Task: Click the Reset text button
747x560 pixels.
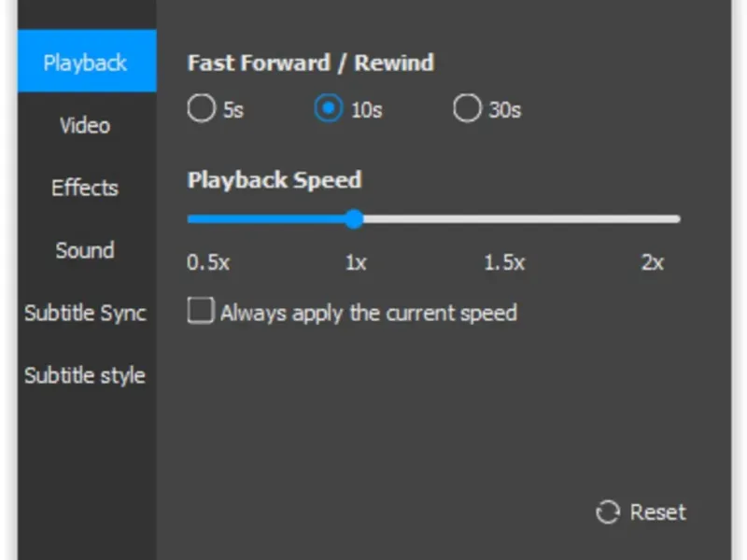Action: [657, 512]
